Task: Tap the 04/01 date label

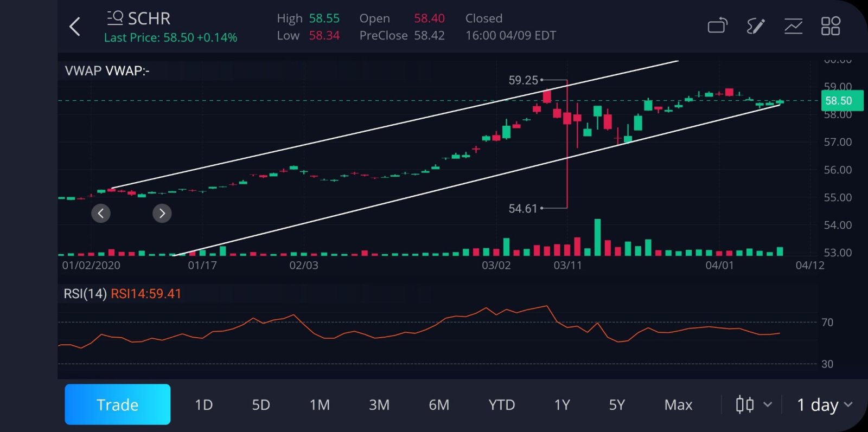Action: click(x=719, y=266)
